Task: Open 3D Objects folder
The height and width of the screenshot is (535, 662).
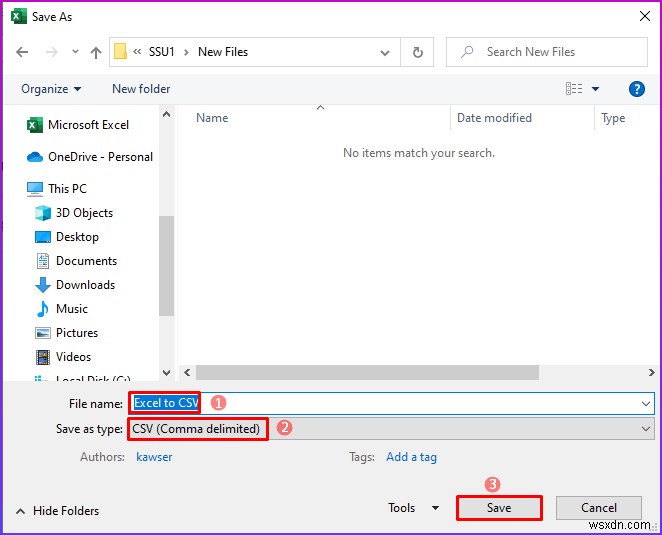Action: (x=84, y=212)
